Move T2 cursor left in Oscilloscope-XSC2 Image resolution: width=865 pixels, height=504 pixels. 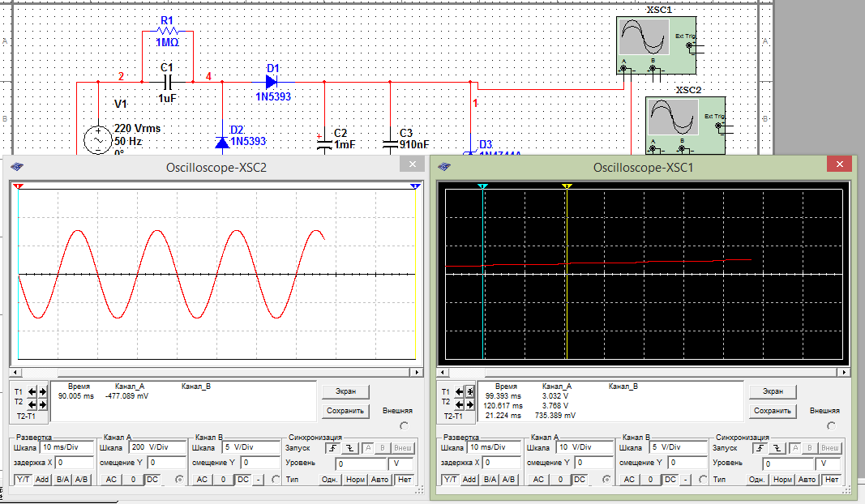pyautogui.click(x=32, y=404)
